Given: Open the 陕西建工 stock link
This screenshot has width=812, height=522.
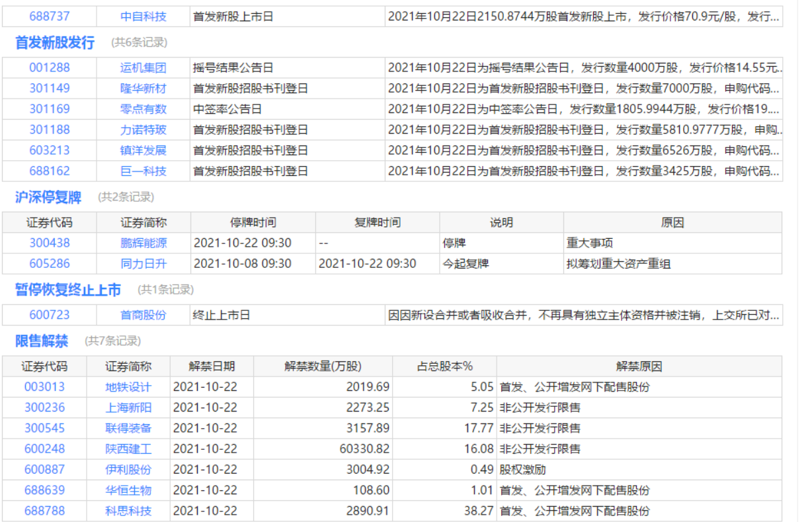Looking at the screenshot, I should [128, 449].
